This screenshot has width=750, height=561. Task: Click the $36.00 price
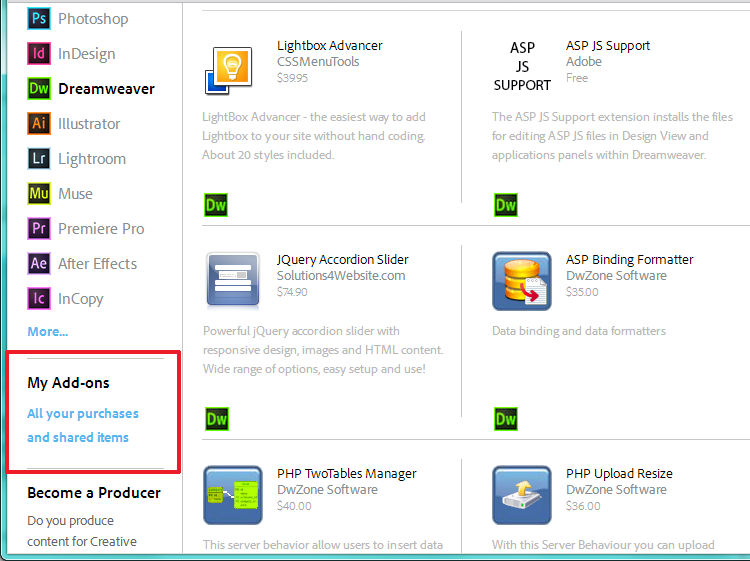[583, 506]
